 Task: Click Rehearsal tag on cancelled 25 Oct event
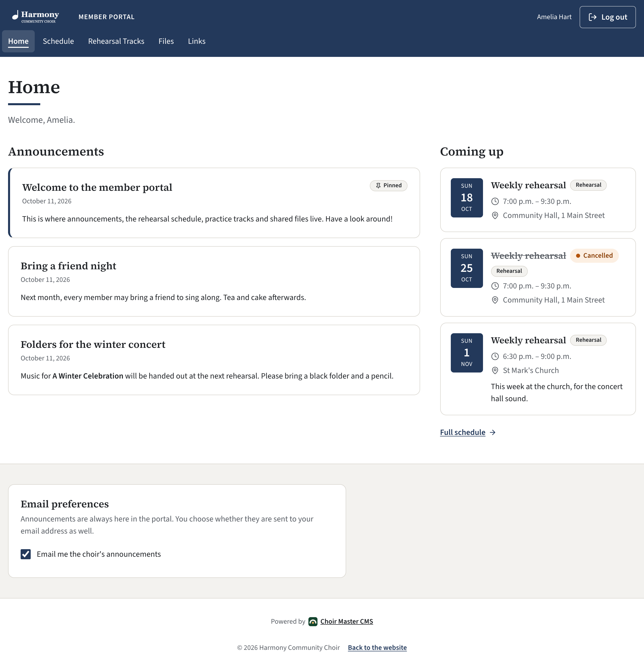(x=509, y=271)
